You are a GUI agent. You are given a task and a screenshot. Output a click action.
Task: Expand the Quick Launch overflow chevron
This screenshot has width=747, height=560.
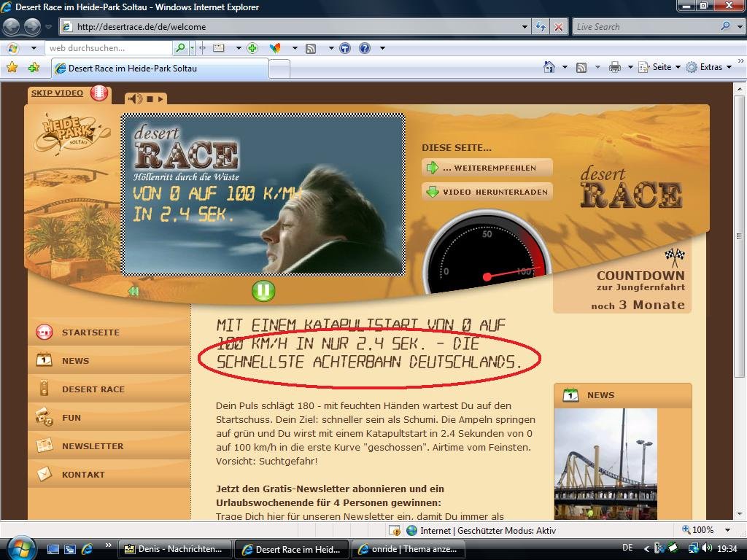(x=109, y=545)
